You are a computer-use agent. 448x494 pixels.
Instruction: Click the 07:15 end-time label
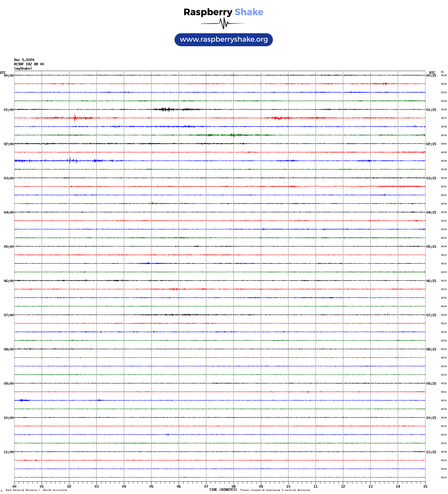tap(431, 315)
